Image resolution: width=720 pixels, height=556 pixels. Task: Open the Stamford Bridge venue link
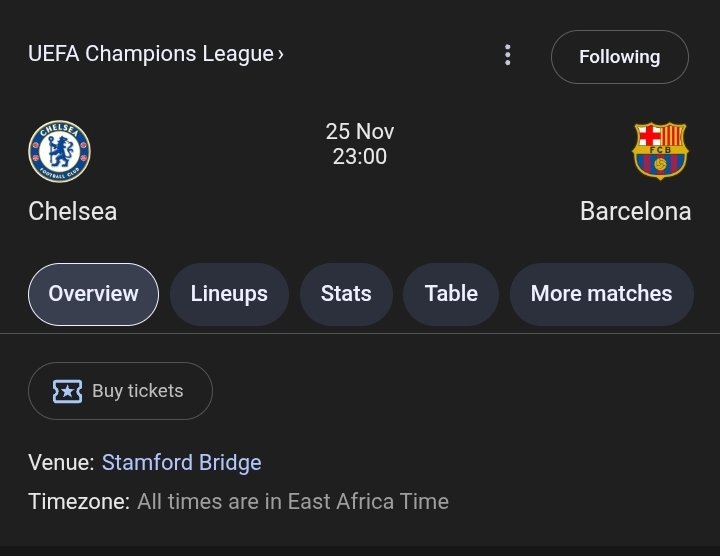[181, 462]
